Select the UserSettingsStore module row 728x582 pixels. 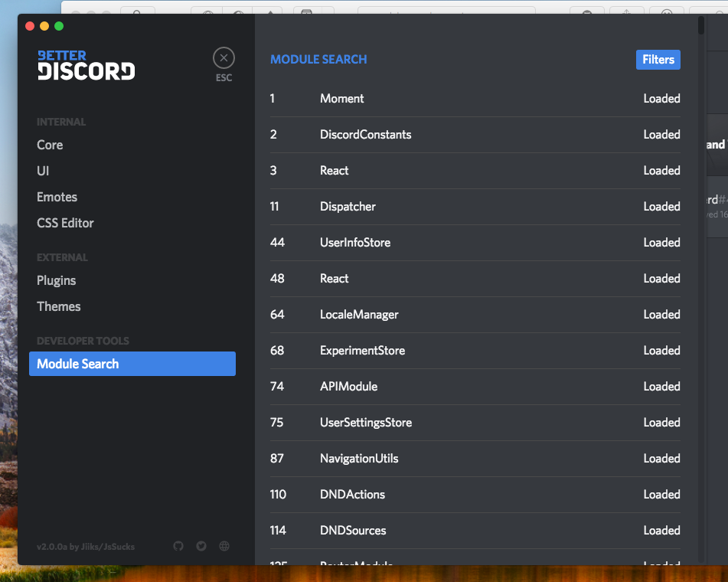tap(475, 423)
